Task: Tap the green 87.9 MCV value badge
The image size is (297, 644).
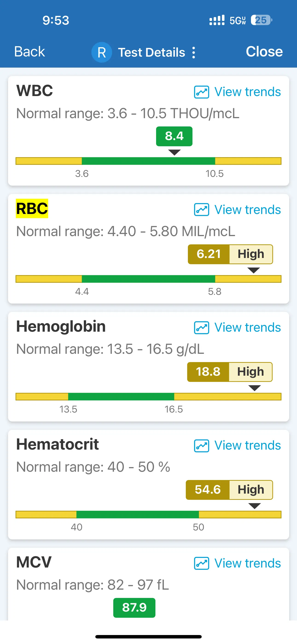Action: coord(134,608)
